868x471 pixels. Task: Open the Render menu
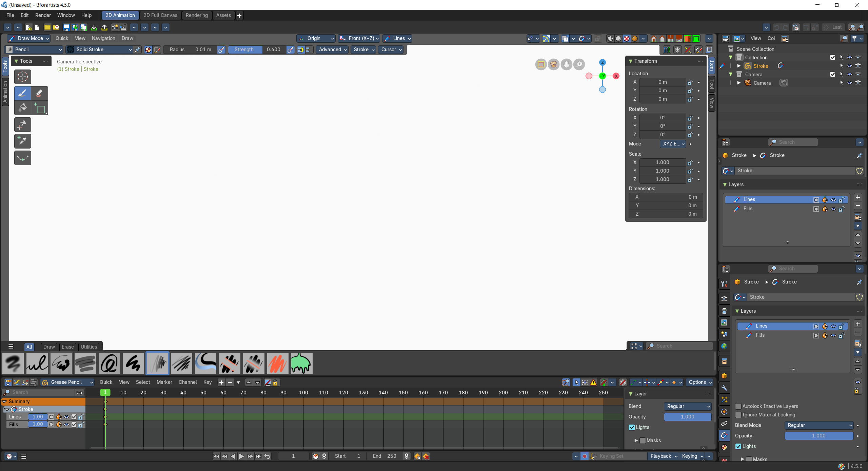43,15
